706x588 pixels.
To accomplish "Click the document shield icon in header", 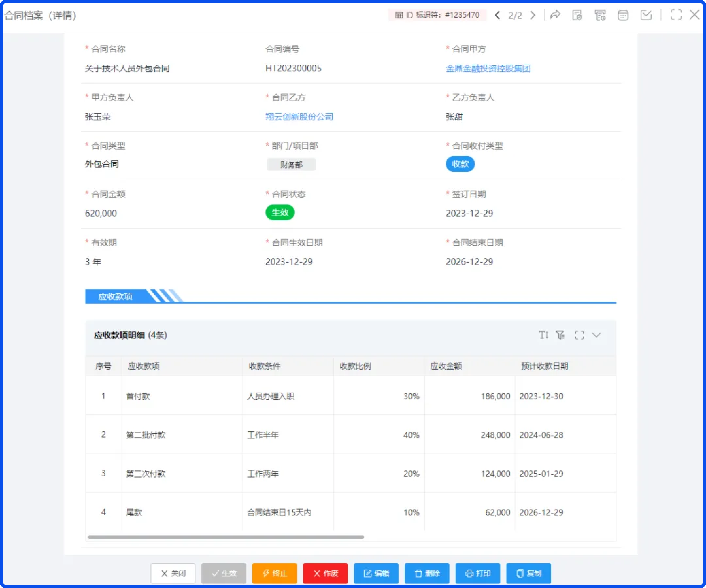I will point(577,15).
